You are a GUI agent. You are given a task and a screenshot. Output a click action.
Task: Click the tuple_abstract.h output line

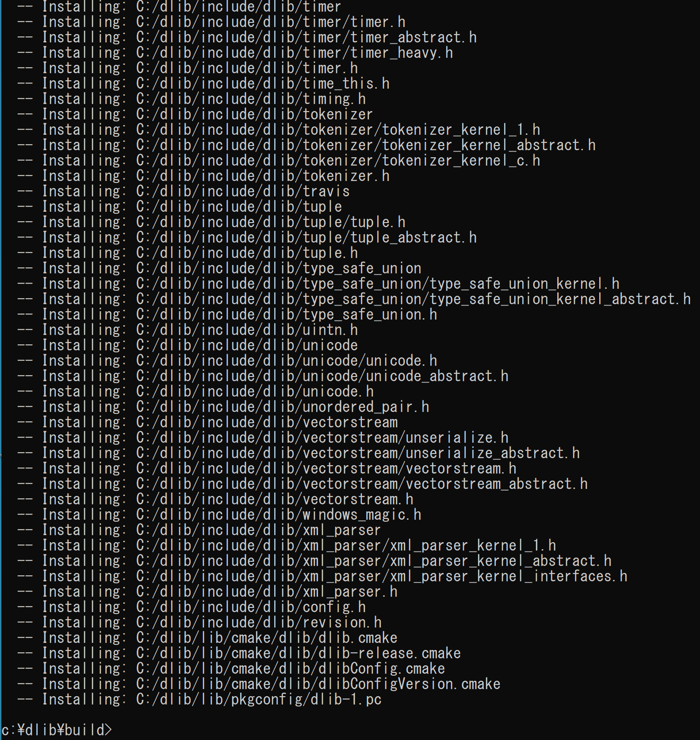pos(247,237)
